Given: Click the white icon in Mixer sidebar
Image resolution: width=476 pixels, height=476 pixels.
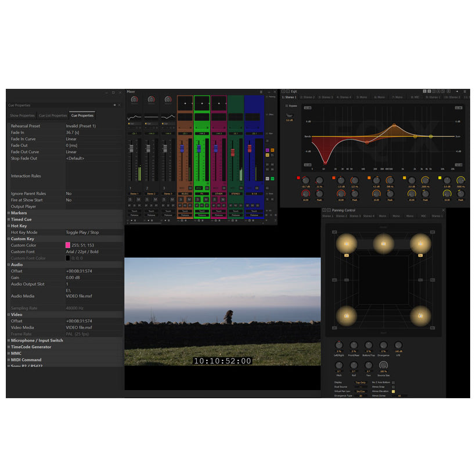Looking at the screenshot, I should 268,179.
